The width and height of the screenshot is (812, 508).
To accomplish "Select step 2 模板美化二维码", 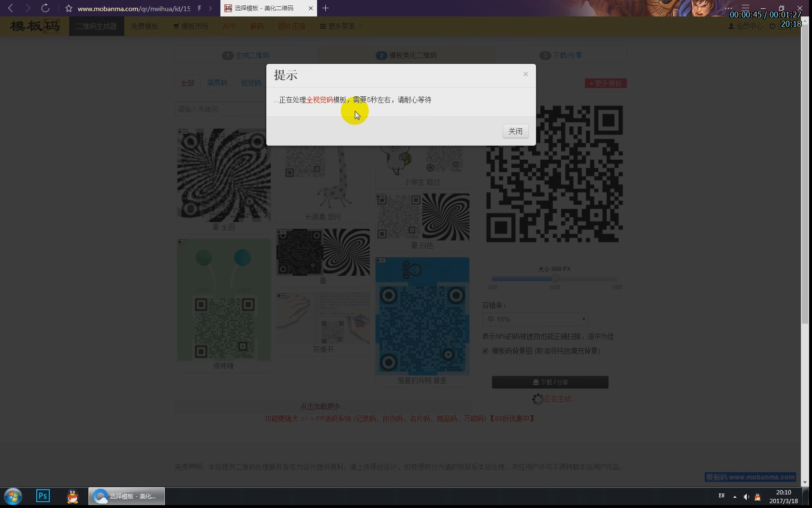I will (x=406, y=55).
